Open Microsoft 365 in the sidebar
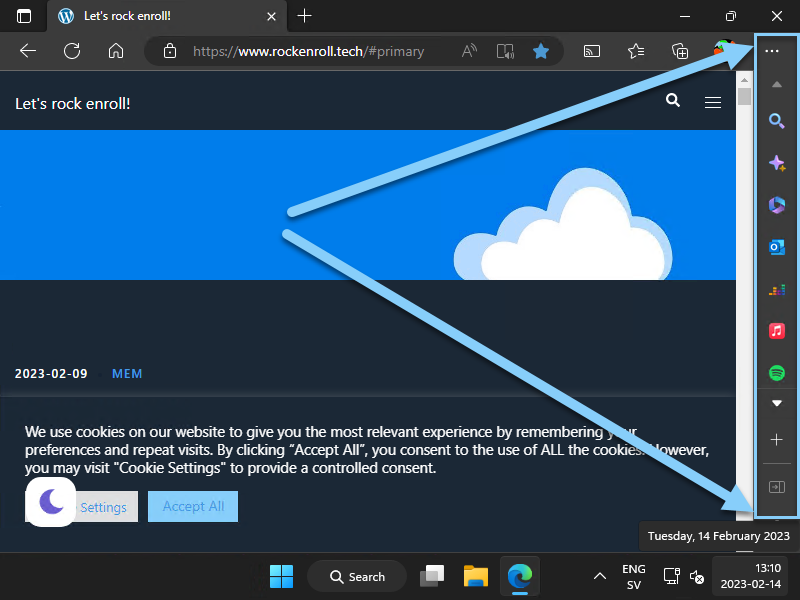The height and width of the screenshot is (600, 800). pyautogui.click(x=777, y=205)
